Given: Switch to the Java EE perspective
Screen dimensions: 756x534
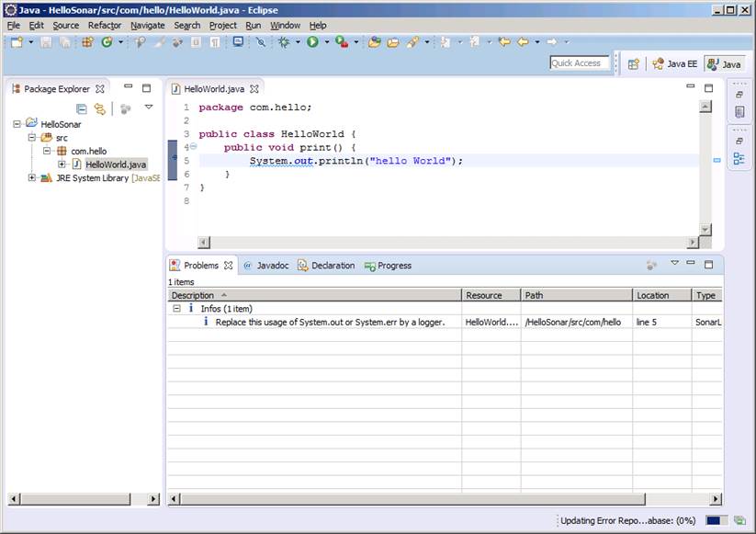Looking at the screenshot, I should click(675, 64).
